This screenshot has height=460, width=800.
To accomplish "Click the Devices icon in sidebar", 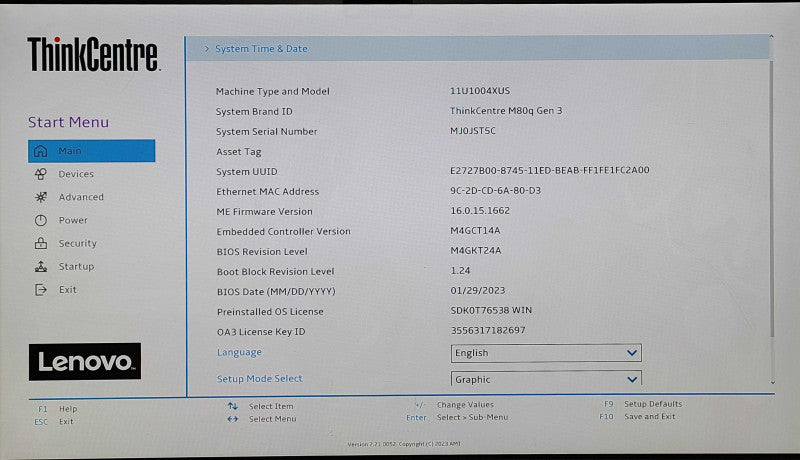I will pos(40,174).
